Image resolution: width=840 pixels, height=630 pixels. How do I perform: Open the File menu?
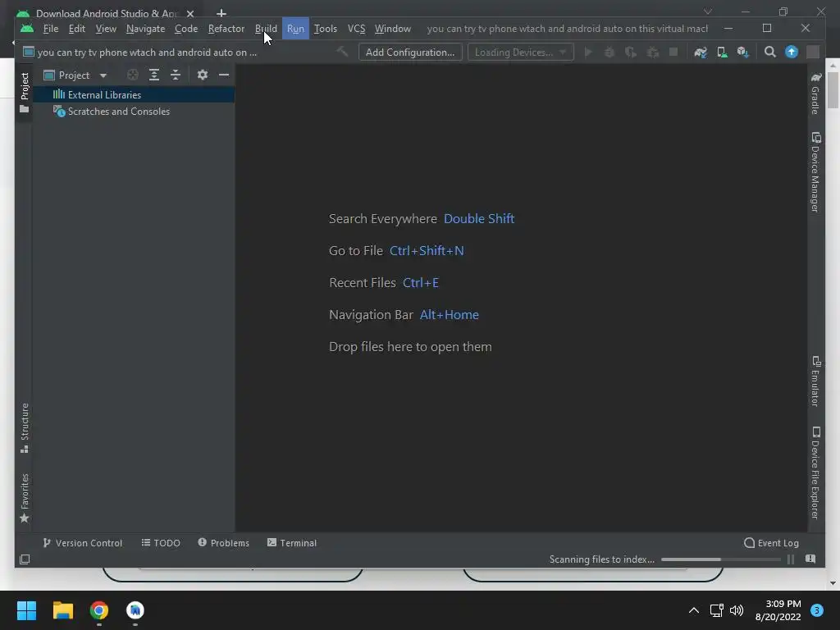coord(50,29)
